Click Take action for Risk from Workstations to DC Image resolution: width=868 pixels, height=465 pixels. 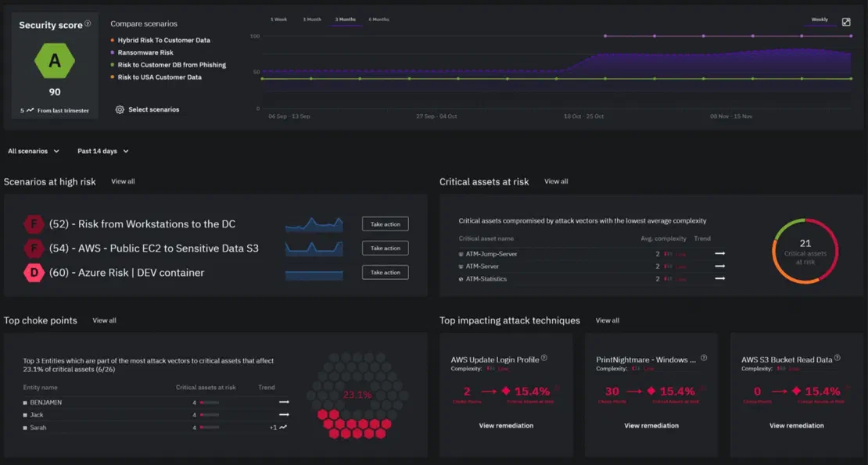coord(386,224)
